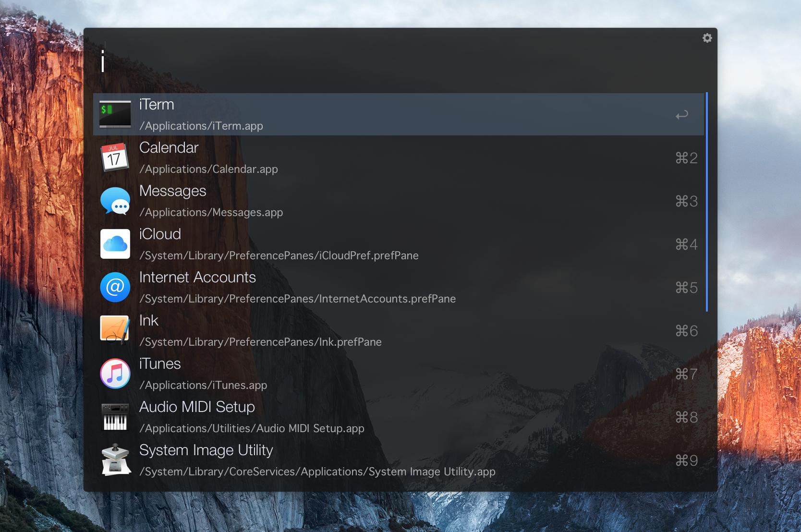Screen dimensions: 801x532
Task: Click the ⌘3 shortcut label
Action: click(x=687, y=201)
